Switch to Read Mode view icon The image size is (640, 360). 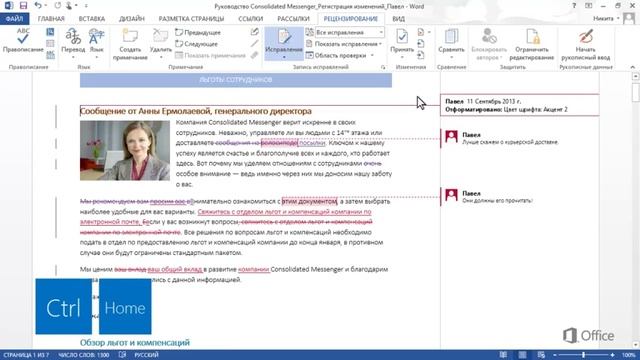point(503,355)
